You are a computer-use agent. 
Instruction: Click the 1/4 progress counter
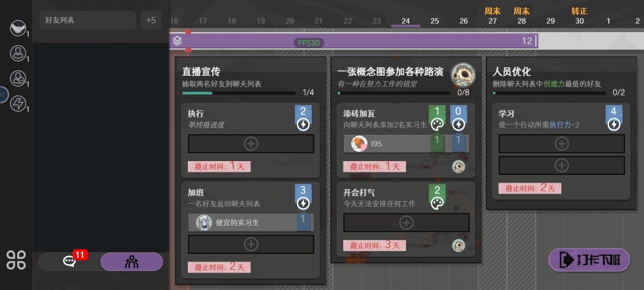pyautogui.click(x=308, y=93)
